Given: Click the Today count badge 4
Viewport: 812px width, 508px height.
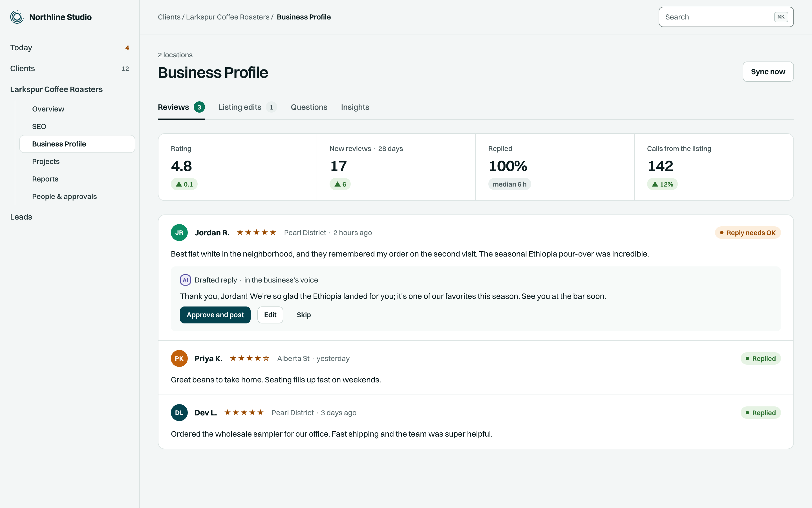Looking at the screenshot, I should tap(127, 48).
